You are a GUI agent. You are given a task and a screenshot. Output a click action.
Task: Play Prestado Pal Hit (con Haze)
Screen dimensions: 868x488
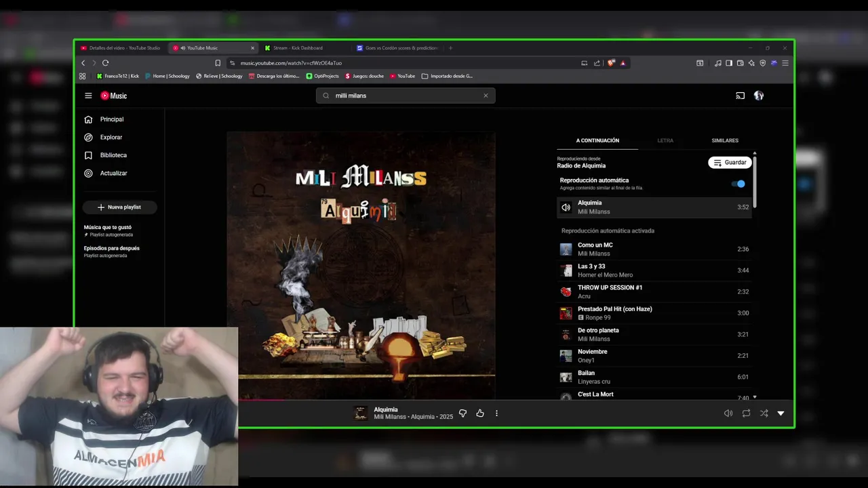(x=654, y=313)
